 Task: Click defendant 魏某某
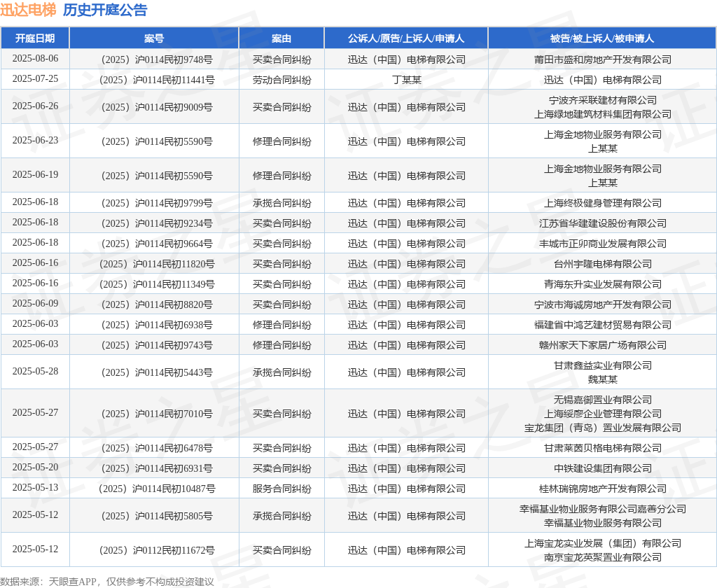point(603,379)
